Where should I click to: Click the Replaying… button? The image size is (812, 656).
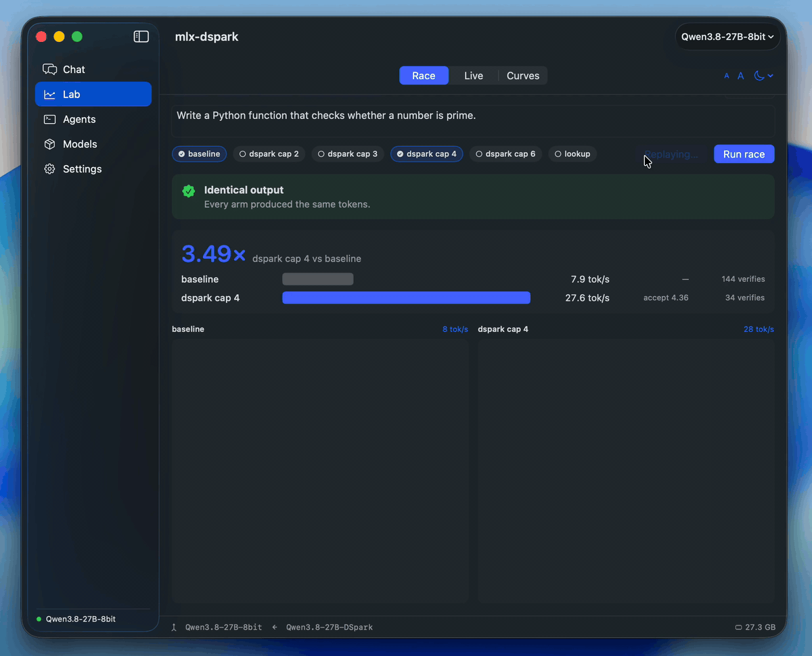[x=671, y=154]
